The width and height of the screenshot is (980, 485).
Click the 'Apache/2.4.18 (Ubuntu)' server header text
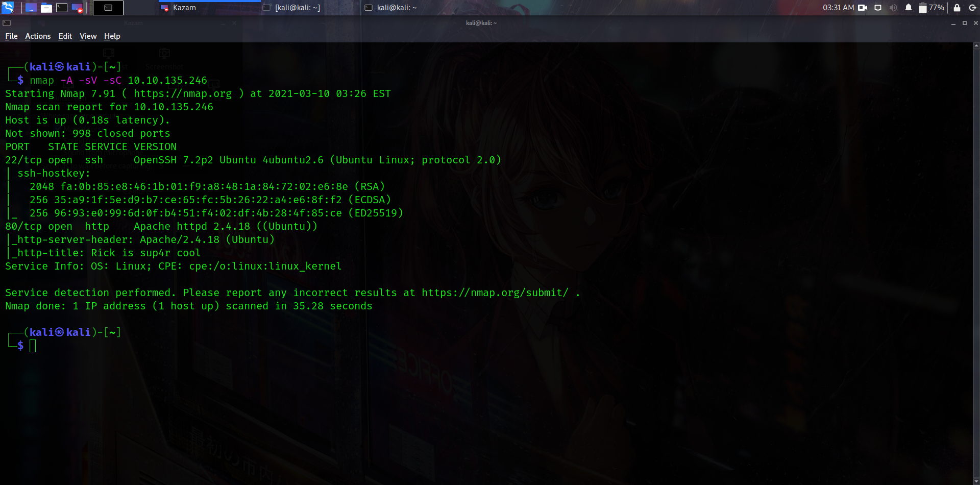click(207, 240)
